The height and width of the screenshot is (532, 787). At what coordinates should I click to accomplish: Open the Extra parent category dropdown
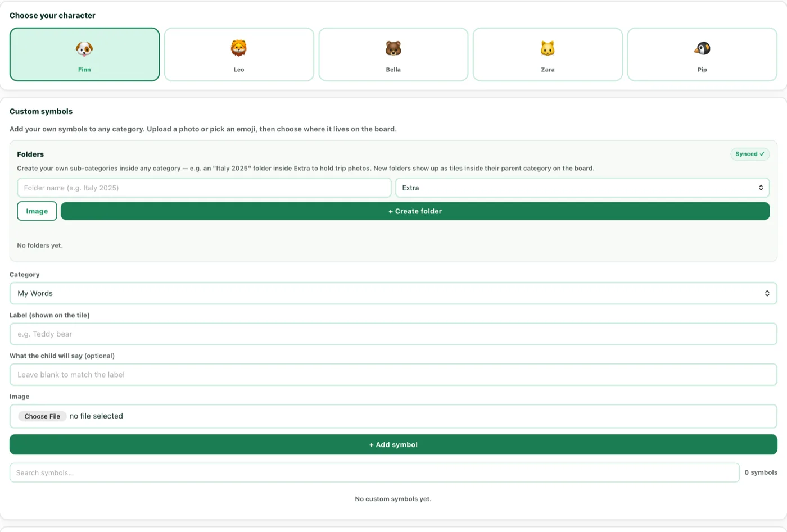pyautogui.click(x=582, y=188)
